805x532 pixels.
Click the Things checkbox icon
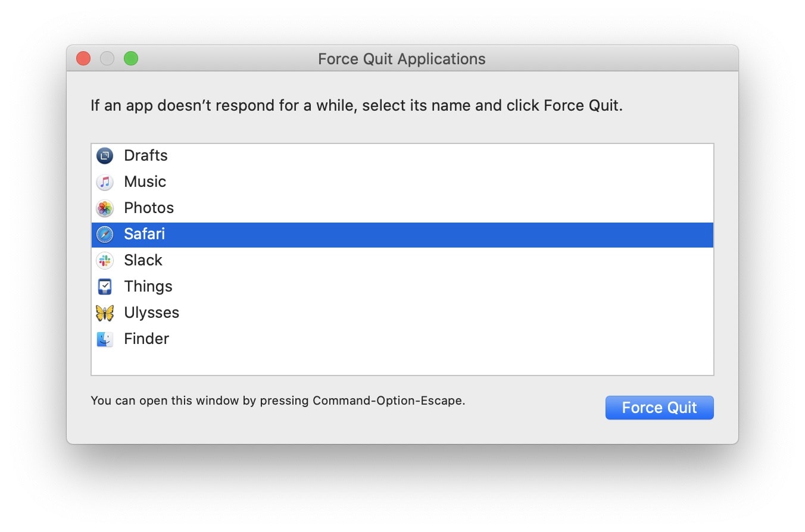(105, 287)
